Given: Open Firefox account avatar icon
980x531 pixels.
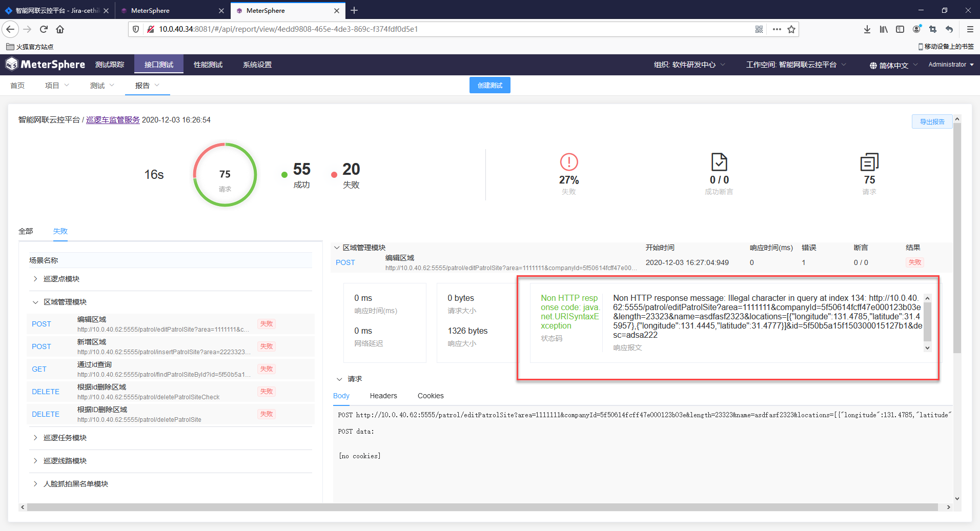Looking at the screenshot, I should coord(917,29).
